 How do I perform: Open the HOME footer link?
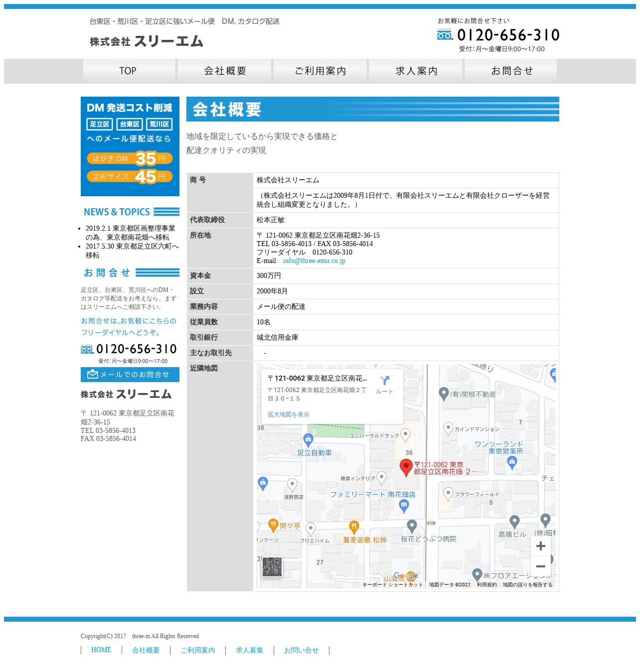pyautogui.click(x=101, y=650)
